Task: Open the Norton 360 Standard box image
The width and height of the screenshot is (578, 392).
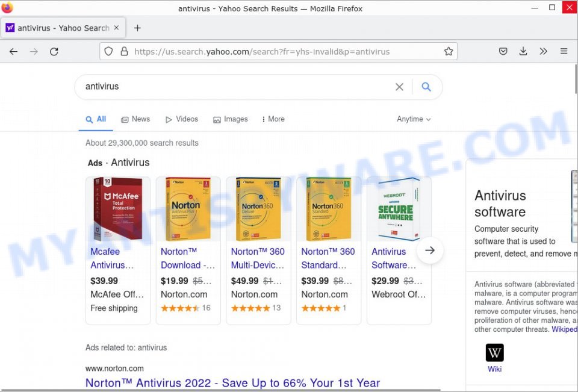Action: point(329,209)
